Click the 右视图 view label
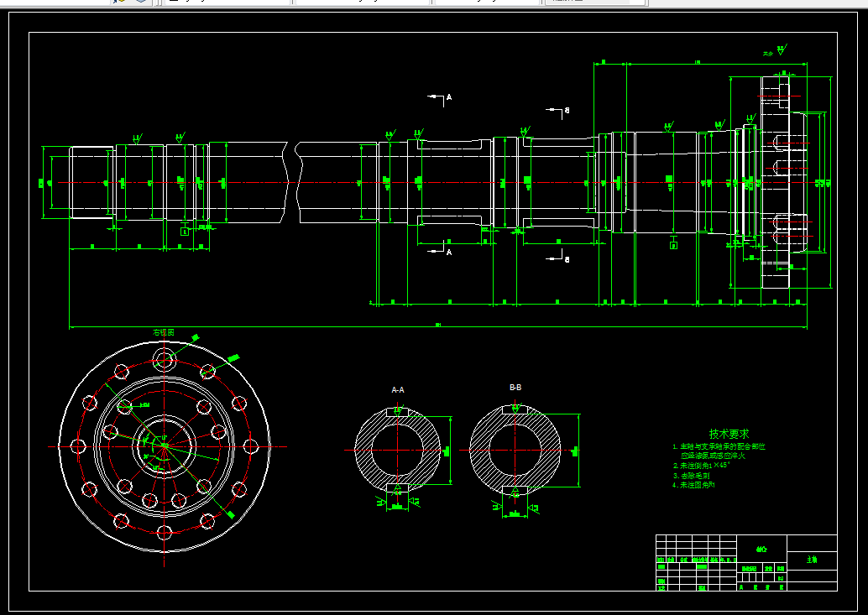Screen dimensions: 868x615 click(x=164, y=332)
